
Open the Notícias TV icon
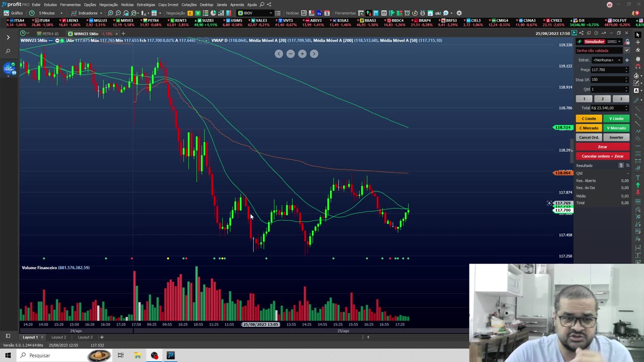[319, 13]
